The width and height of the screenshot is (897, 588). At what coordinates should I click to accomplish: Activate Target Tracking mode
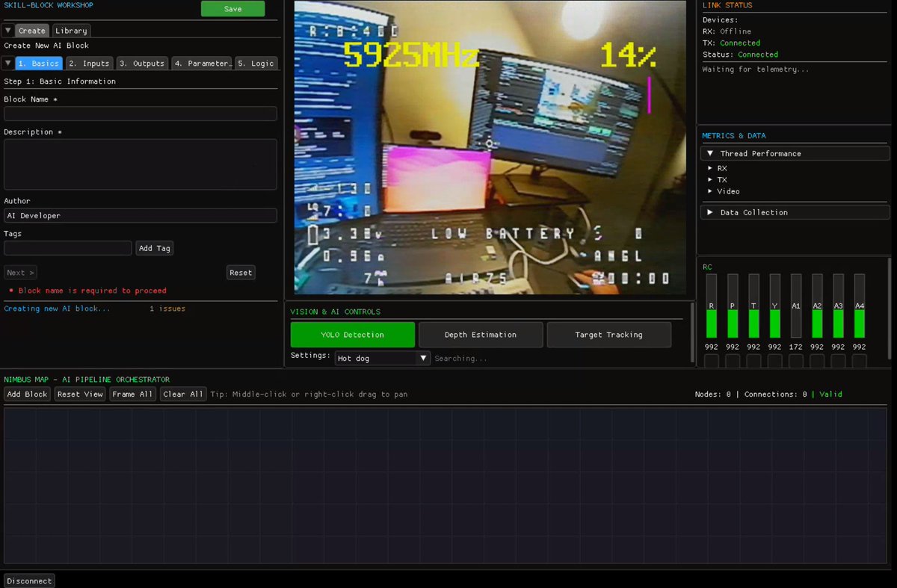(609, 334)
